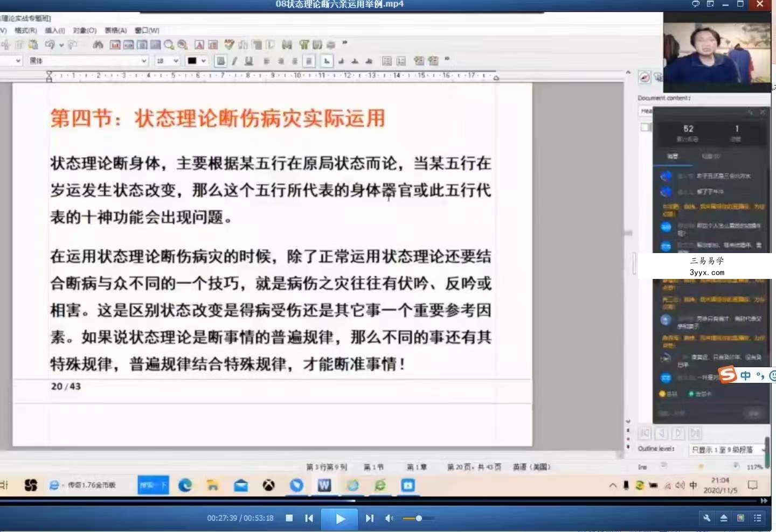Screen dimensions: 776x532
Task: Click the paste clipboard icon
Action: tap(33, 45)
